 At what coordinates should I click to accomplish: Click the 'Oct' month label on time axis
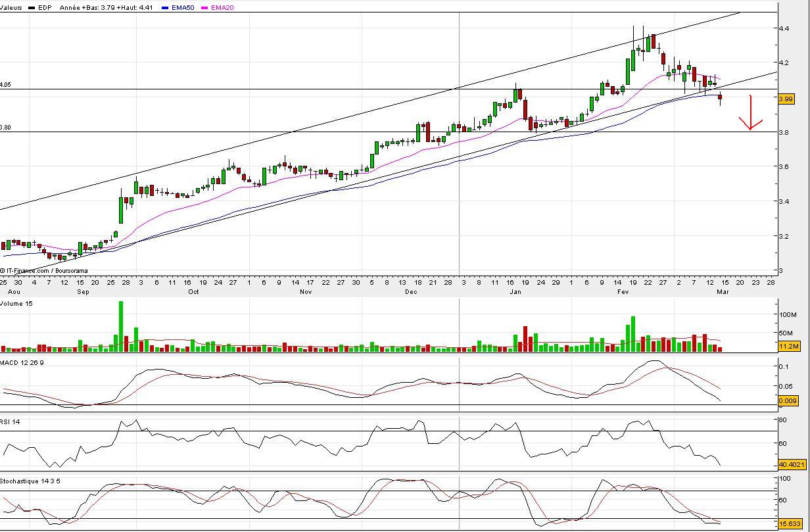[193, 291]
